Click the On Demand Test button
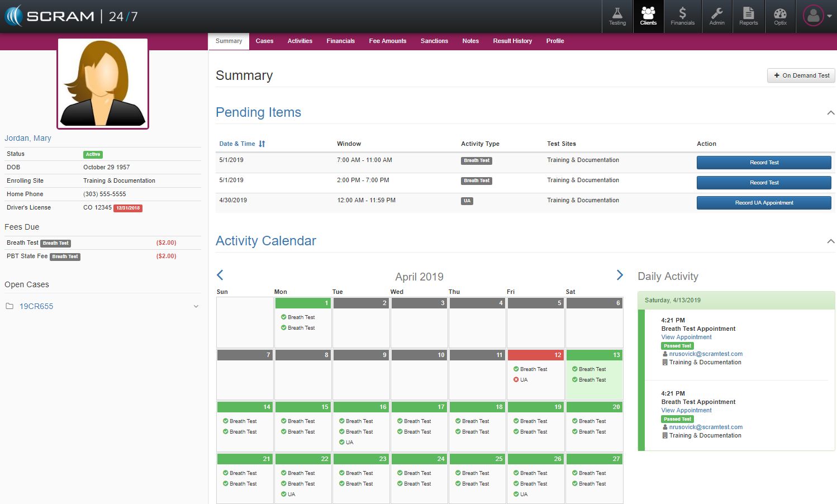This screenshot has width=837, height=504. click(x=801, y=75)
